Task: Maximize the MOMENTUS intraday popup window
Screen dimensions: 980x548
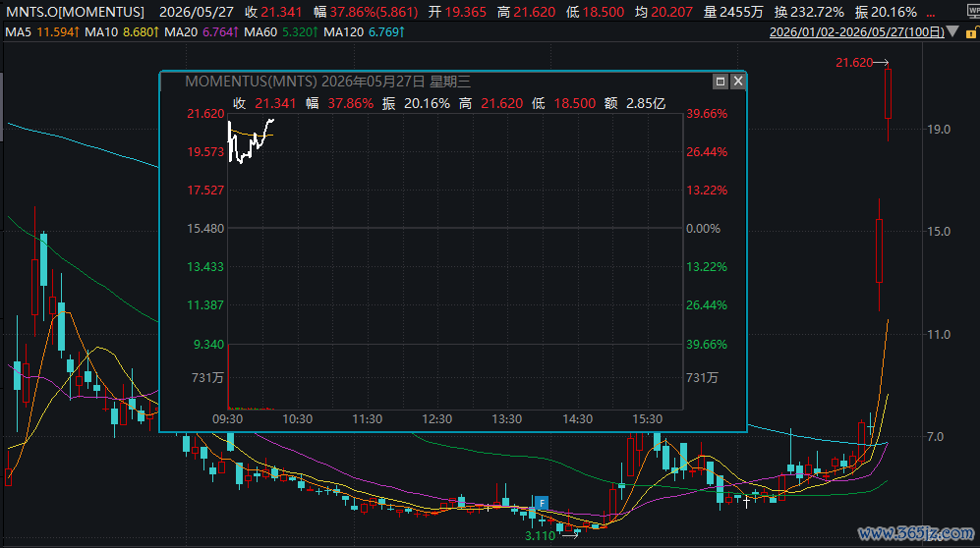Action: 720,82
